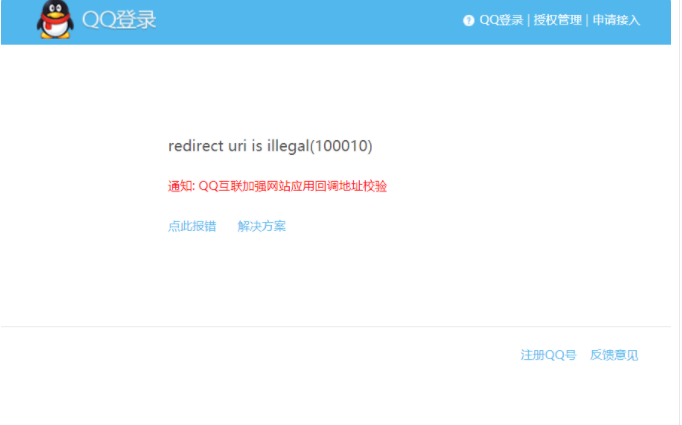Click the horizontal divider above the footer
The image size is (682, 425).
click(x=336, y=326)
